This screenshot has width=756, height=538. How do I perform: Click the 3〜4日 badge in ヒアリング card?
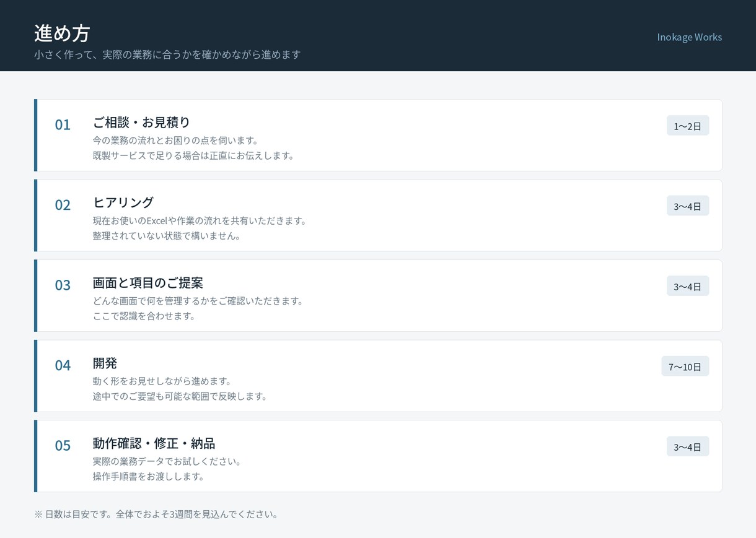coord(688,206)
